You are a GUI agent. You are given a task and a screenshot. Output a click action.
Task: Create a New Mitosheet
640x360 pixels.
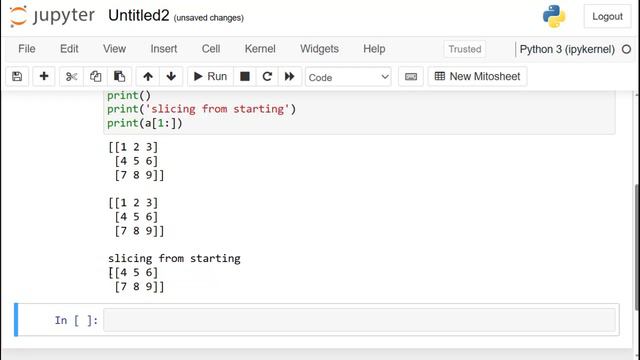(478, 76)
